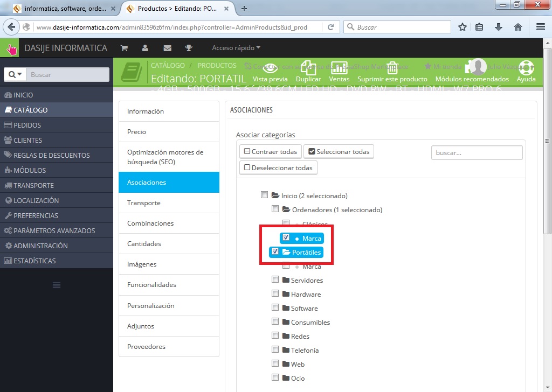Click the category buscar... search field

click(x=477, y=153)
